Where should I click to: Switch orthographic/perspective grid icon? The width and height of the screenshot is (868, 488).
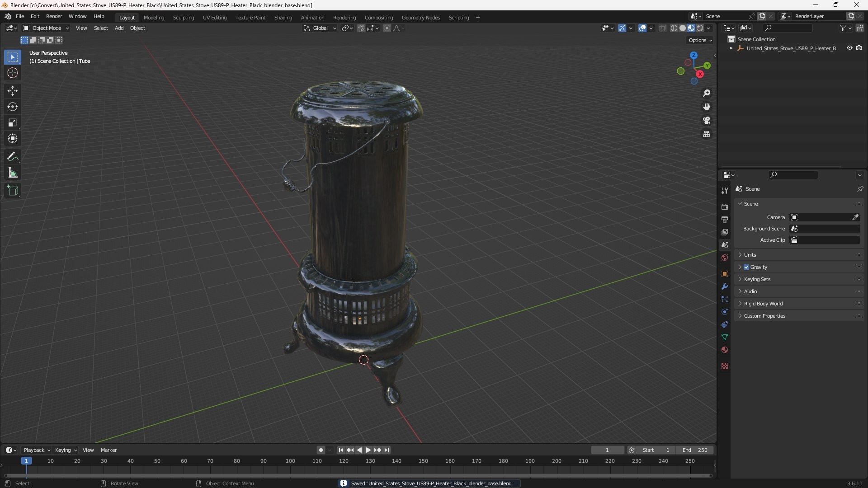click(707, 134)
